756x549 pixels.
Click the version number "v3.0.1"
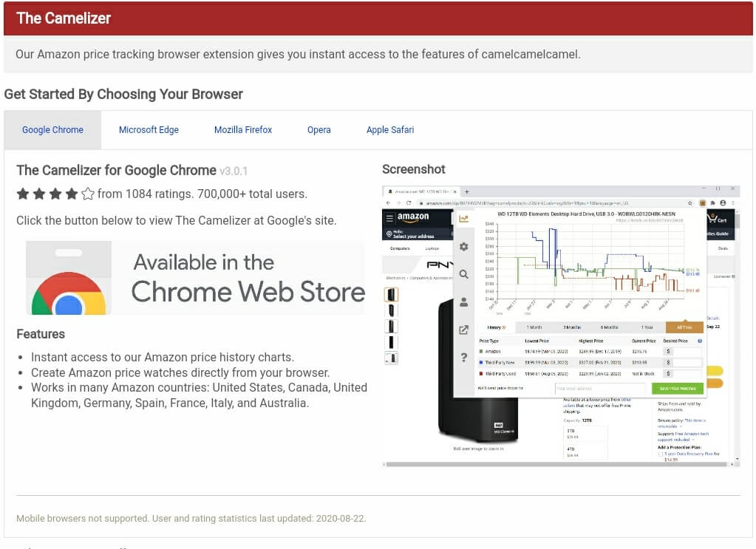[234, 171]
